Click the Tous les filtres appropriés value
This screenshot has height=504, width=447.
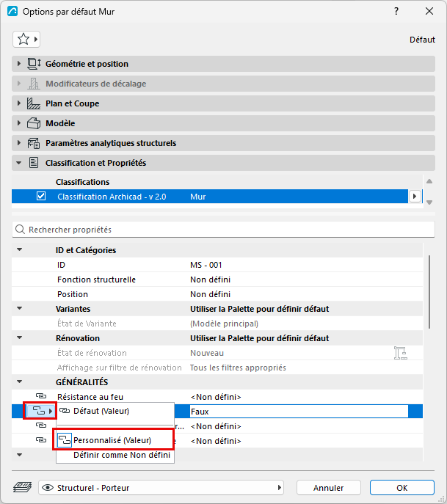point(238,368)
